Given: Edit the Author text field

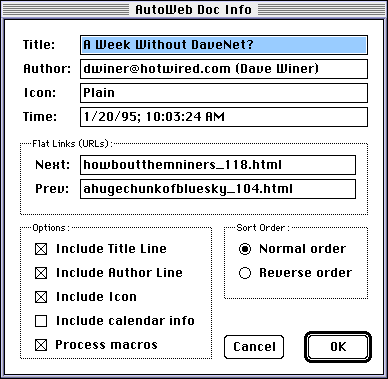Looking at the screenshot, I should [224, 69].
